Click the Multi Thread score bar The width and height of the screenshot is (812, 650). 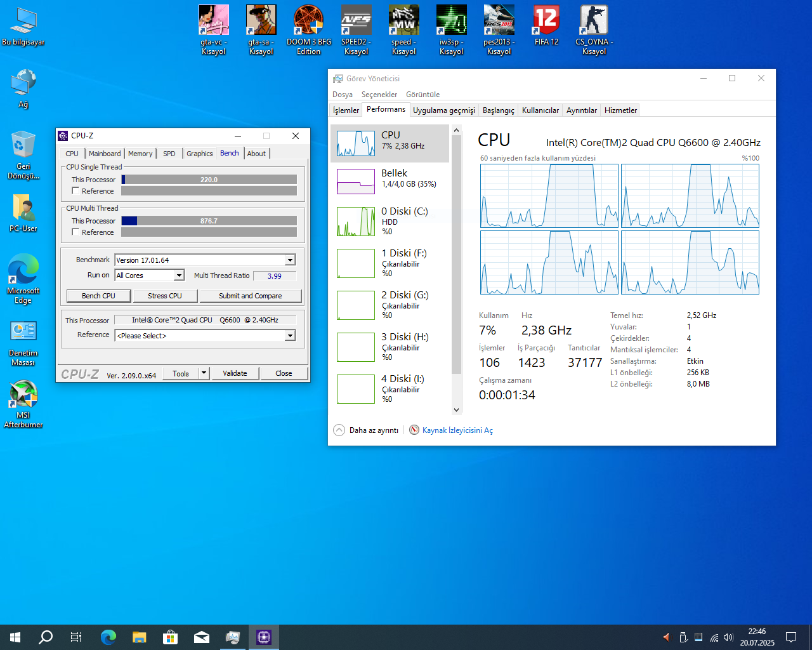[x=209, y=221]
